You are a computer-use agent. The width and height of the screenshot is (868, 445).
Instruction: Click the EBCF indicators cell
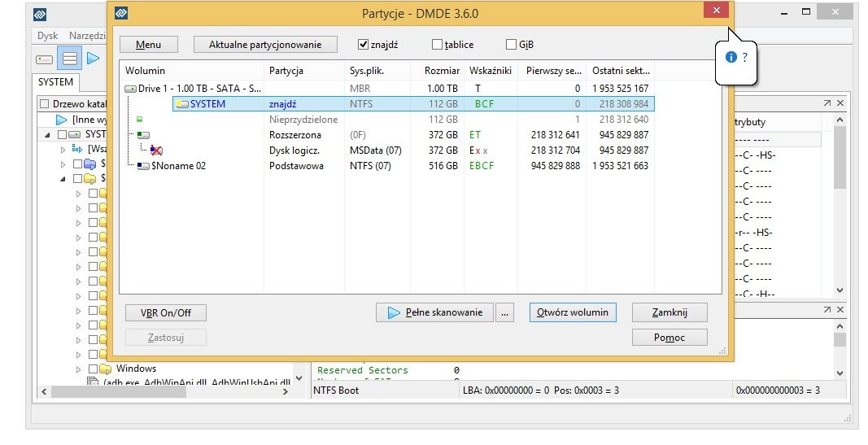(x=481, y=165)
